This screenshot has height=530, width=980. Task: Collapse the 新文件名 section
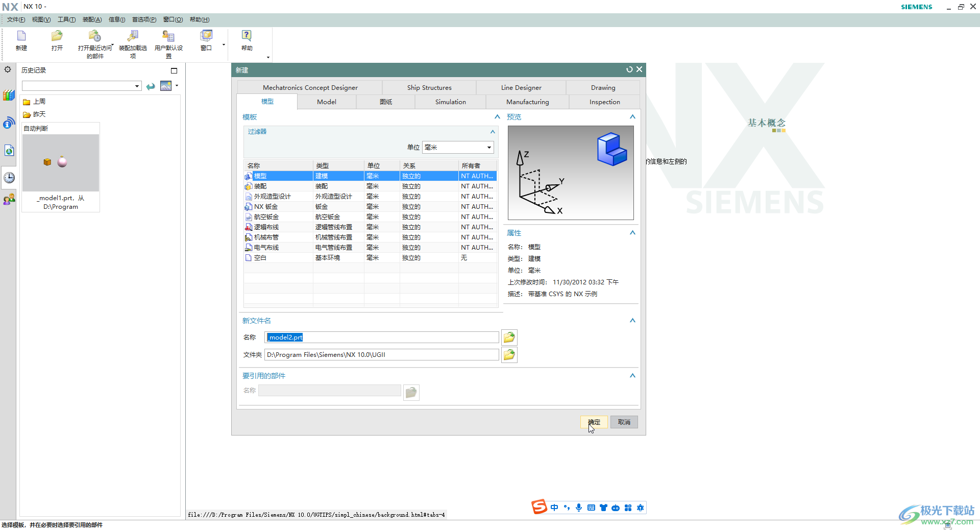click(632, 321)
